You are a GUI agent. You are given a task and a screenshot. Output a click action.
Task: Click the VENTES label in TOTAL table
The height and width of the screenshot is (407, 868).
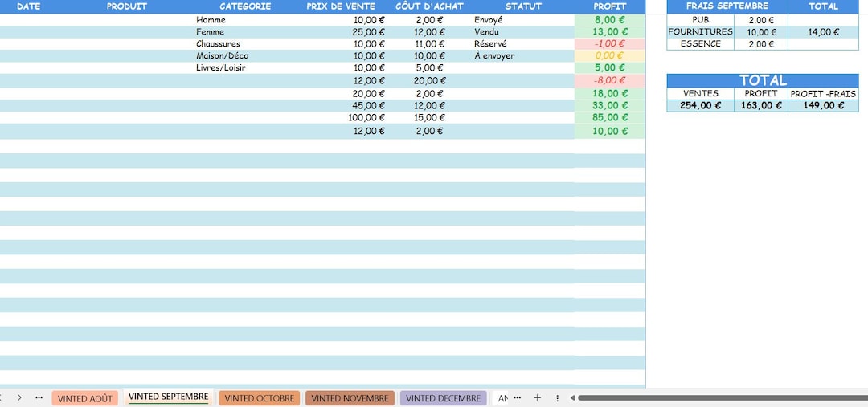click(700, 94)
